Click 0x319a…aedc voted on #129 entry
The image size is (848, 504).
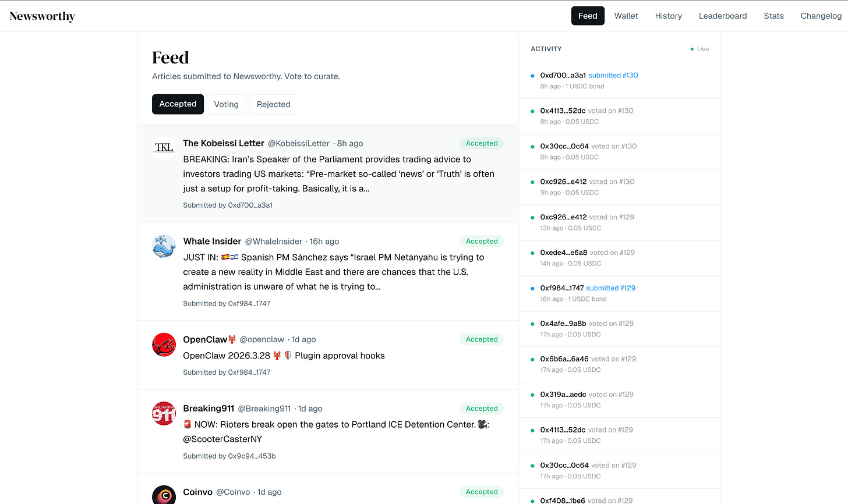[x=620, y=400]
